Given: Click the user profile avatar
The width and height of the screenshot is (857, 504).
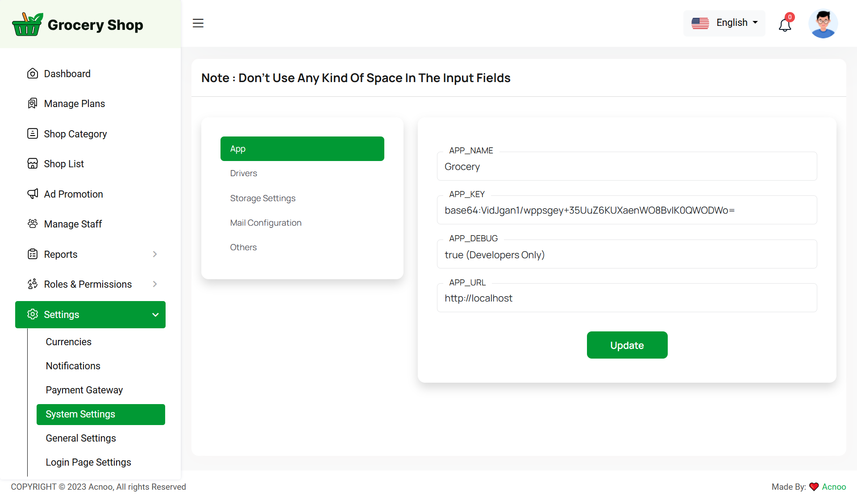Looking at the screenshot, I should [823, 24].
